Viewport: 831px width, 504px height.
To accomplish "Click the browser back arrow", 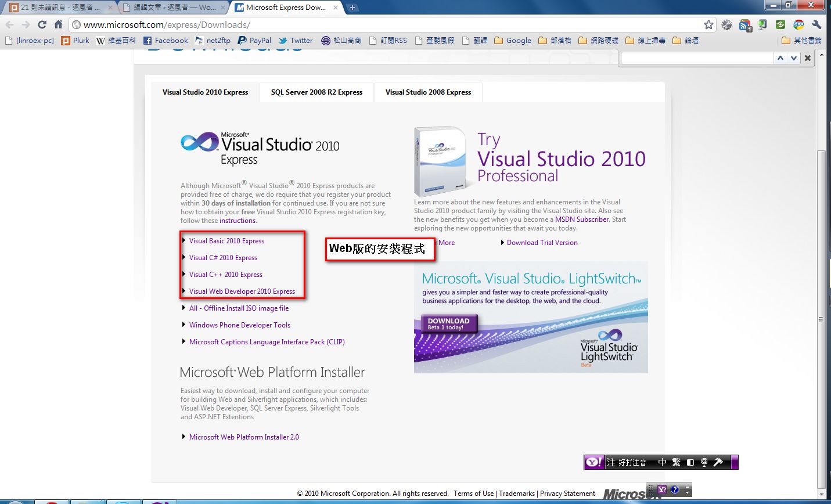I will pyautogui.click(x=9, y=24).
